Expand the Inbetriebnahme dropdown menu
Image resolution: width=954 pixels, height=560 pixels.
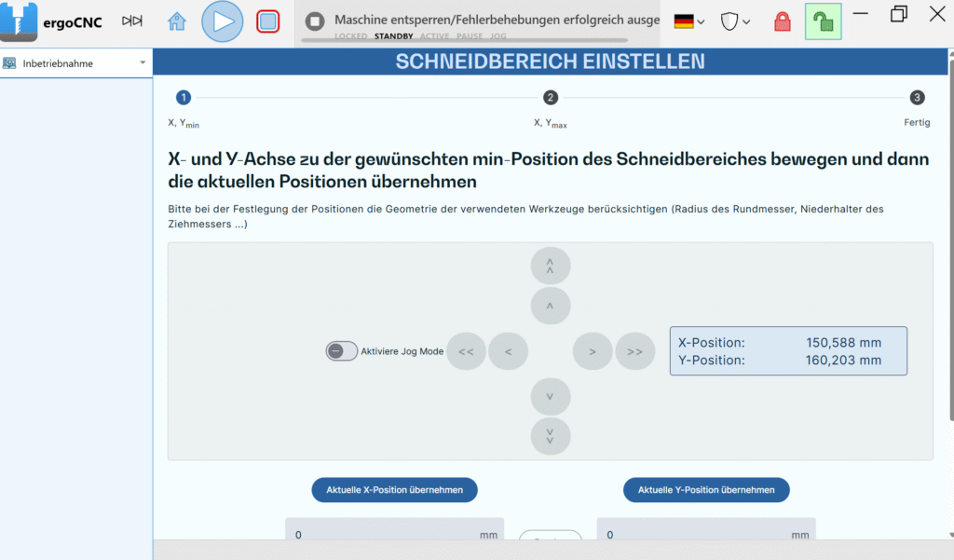75,63
